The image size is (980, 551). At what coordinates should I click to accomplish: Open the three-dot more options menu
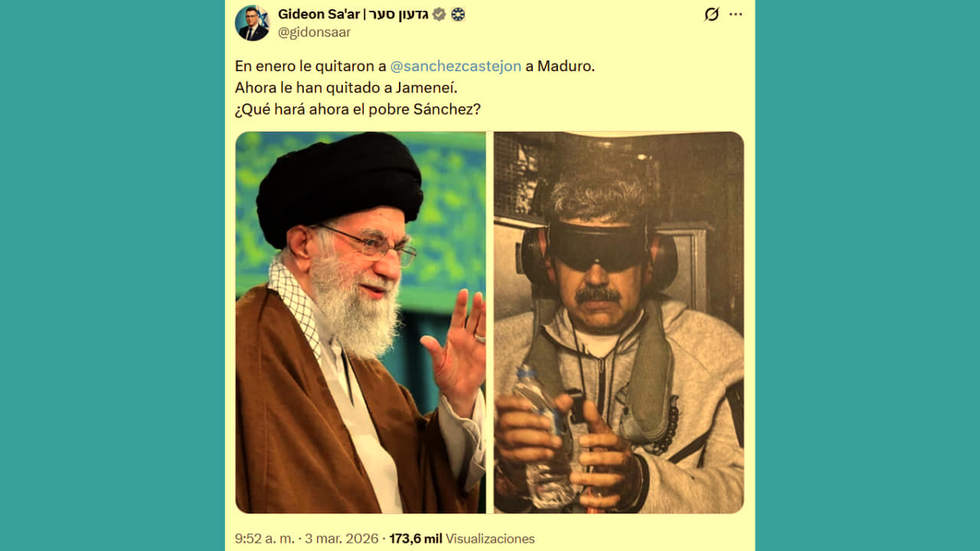tap(736, 14)
